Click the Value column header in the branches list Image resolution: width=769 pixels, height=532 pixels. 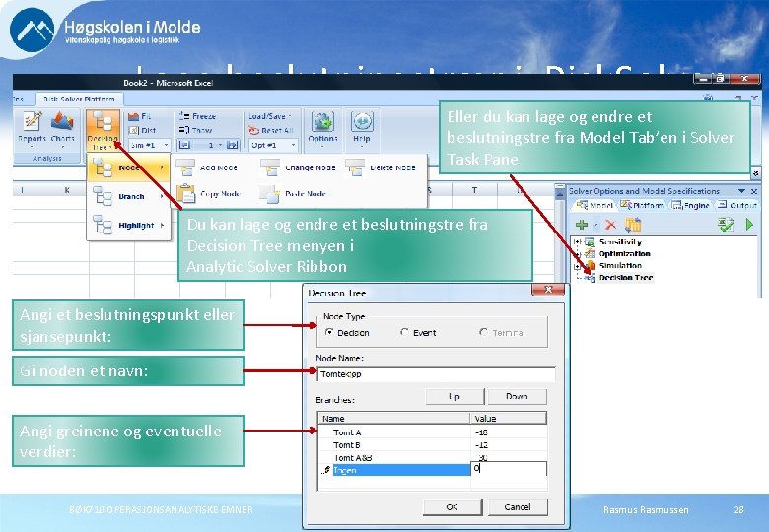509,419
